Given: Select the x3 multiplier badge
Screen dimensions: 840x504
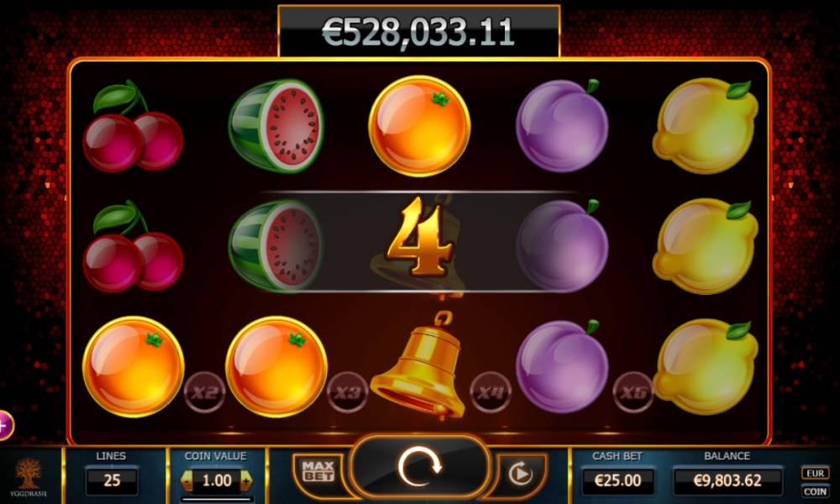Looking at the screenshot, I should (347, 392).
